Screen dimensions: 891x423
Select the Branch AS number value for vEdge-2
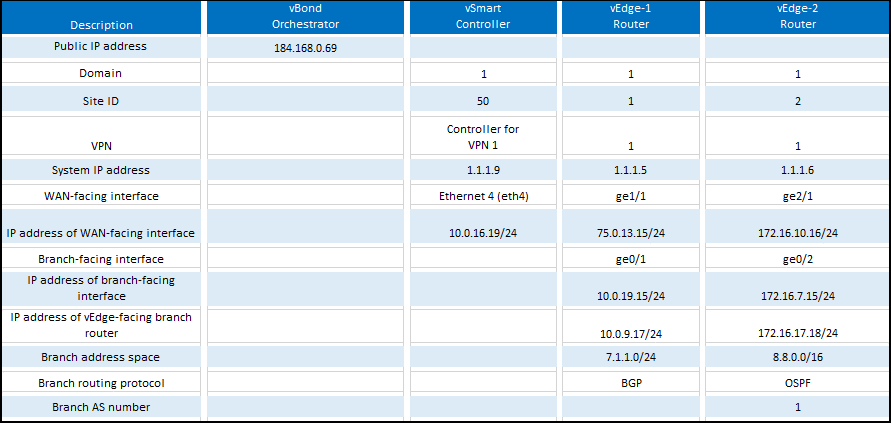[798, 407]
